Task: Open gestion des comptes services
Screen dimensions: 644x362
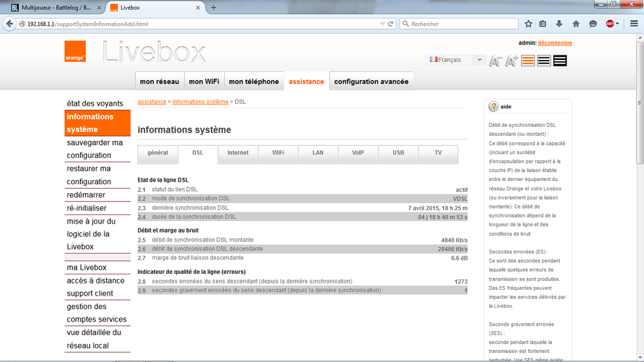Action: click(97, 313)
